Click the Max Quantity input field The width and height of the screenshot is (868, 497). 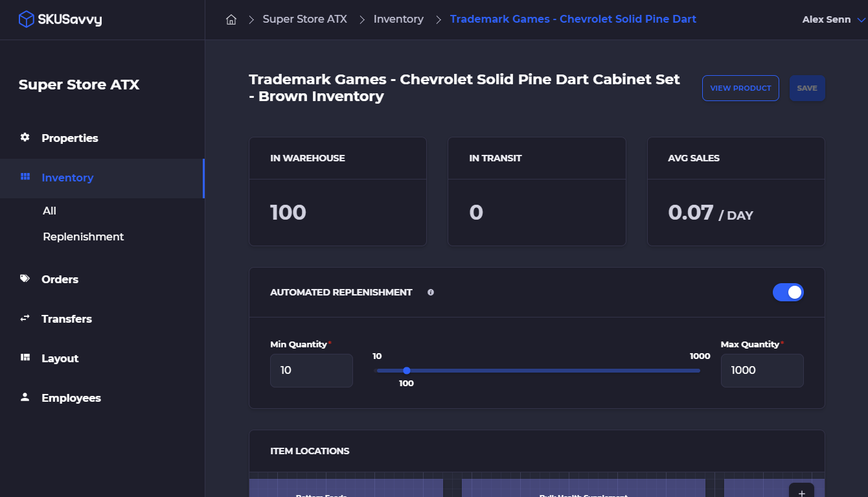pyautogui.click(x=762, y=371)
